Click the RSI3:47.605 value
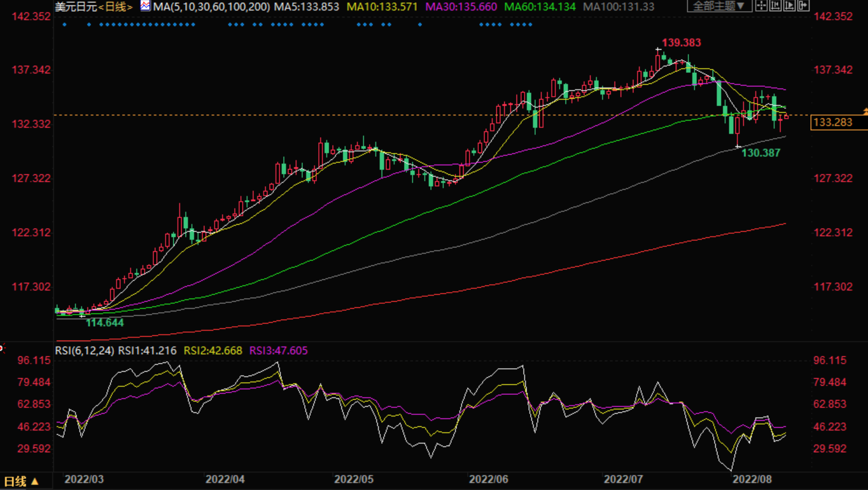Viewport: 868px width, 490px height. (278, 351)
